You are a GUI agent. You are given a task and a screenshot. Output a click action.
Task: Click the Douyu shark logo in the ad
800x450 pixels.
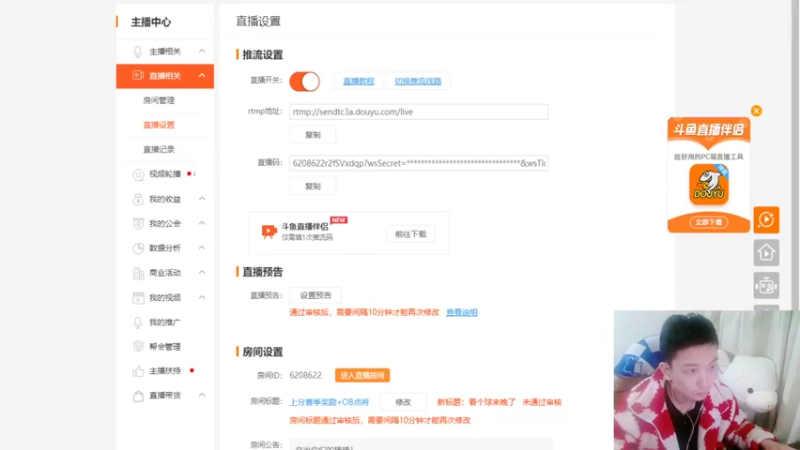coord(709,184)
